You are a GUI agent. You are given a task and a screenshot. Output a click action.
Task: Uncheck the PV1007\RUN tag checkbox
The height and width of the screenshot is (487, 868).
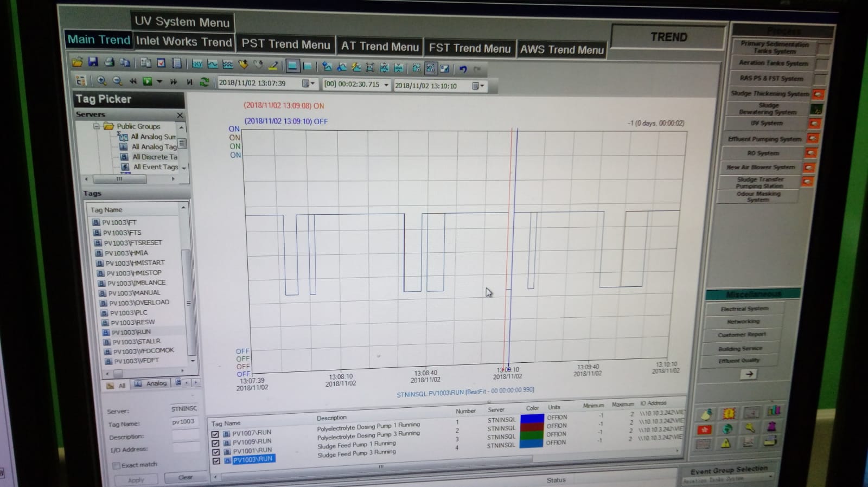tap(215, 434)
